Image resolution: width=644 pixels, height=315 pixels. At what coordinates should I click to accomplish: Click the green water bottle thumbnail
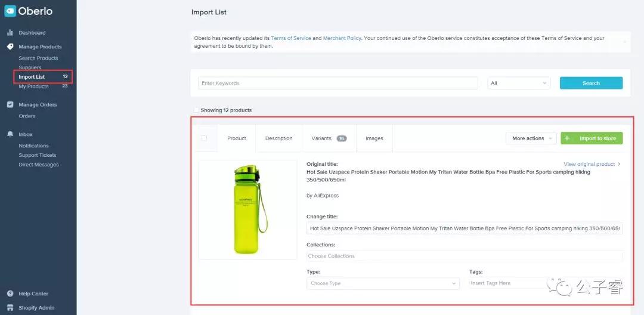(247, 209)
